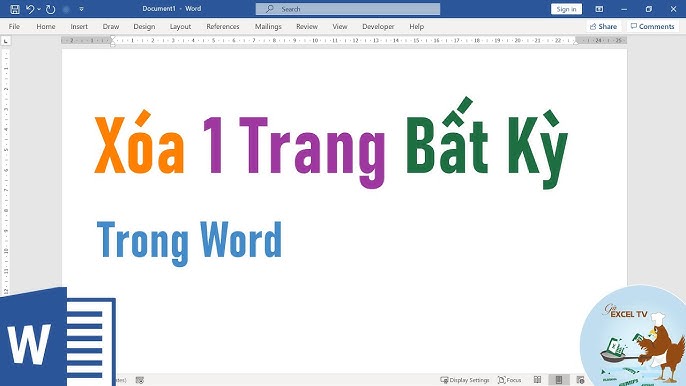Select the Draw tab
The height and width of the screenshot is (386, 686).
pyautogui.click(x=111, y=26)
